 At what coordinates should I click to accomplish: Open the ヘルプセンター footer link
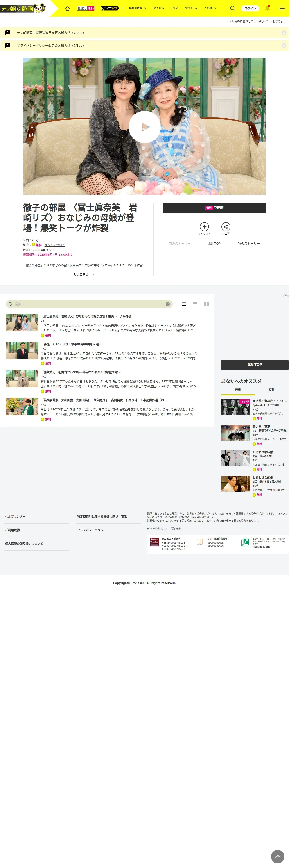click(x=16, y=516)
